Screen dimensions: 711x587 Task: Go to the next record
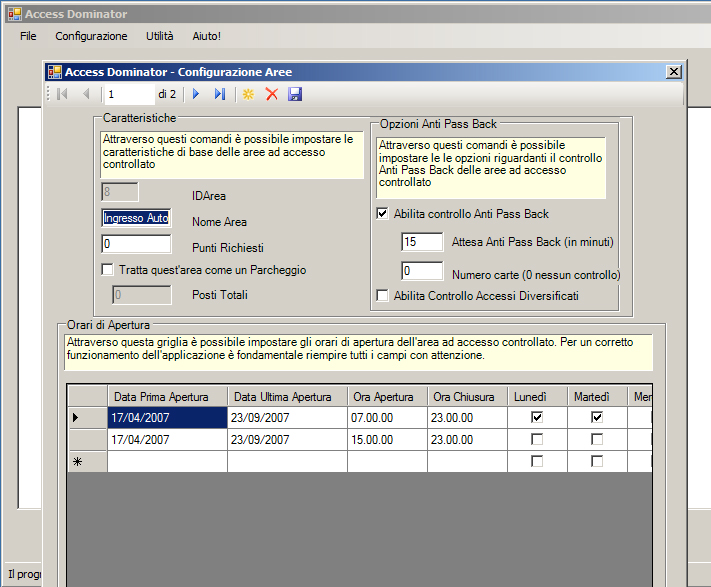pos(196,94)
